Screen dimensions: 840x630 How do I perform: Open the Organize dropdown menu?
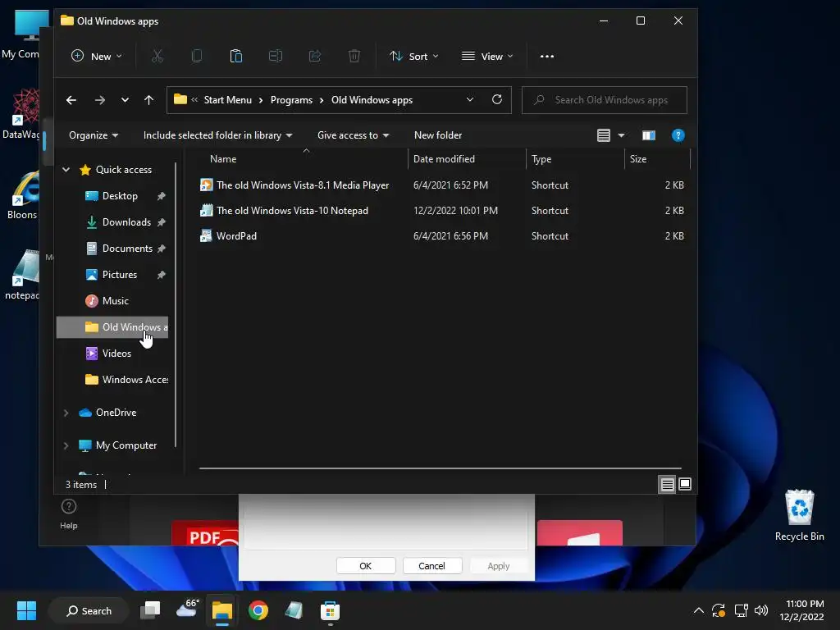tap(94, 135)
